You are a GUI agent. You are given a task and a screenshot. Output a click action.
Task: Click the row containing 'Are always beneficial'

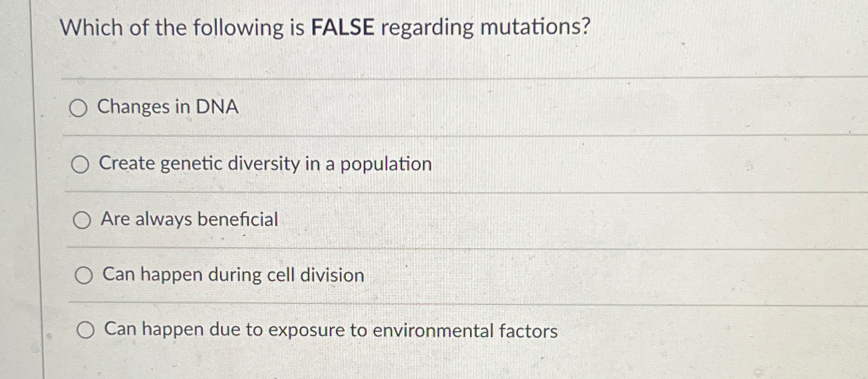coord(375,219)
